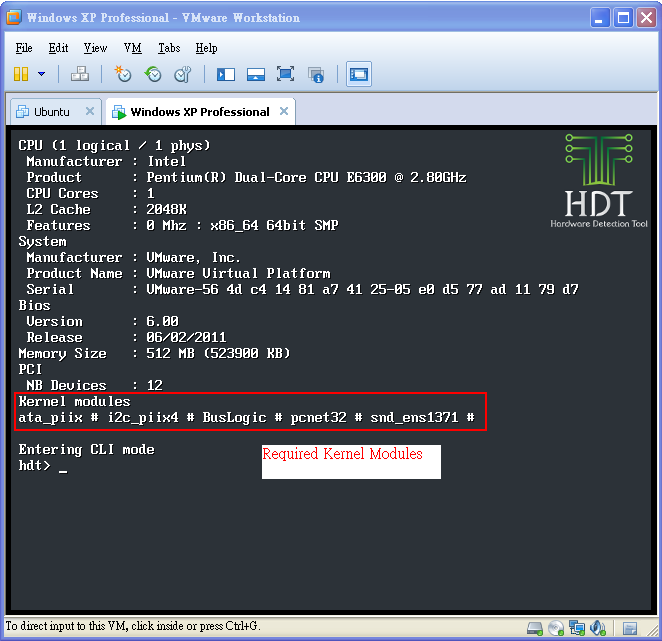Click the BIOS release date 06/02/2011
Viewport: 662px width, 641px height.
click(x=186, y=337)
